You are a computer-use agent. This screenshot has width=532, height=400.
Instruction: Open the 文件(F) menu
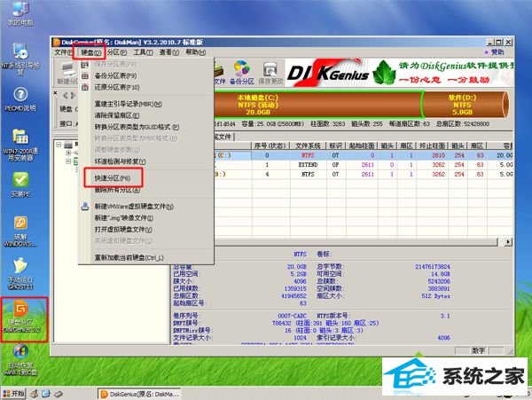(64, 52)
